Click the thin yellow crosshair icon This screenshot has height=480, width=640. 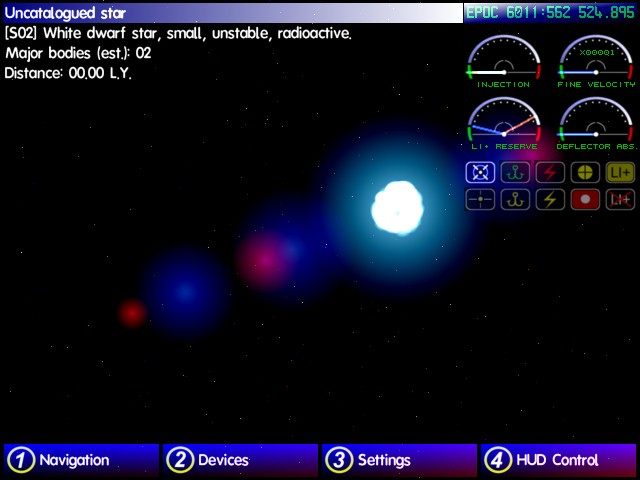tap(481, 199)
